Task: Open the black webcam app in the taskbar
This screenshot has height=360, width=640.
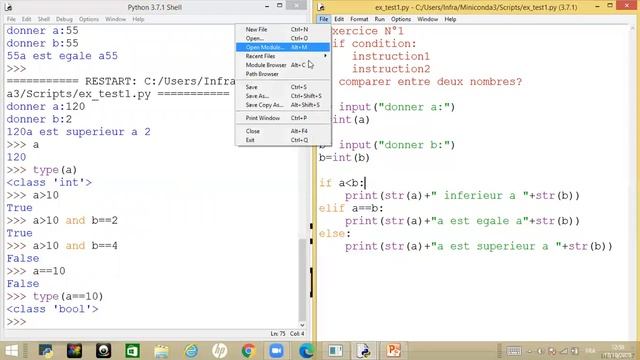Action: point(103,351)
